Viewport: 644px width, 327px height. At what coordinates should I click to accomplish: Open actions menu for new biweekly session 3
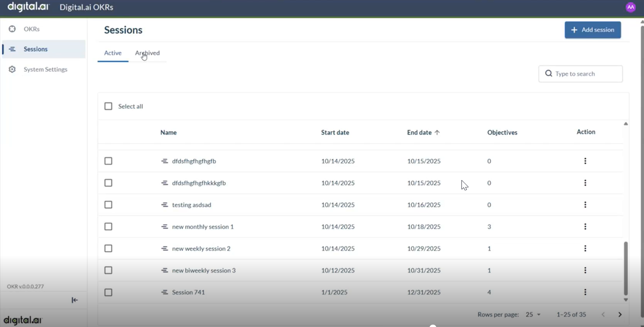(x=585, y=270)
